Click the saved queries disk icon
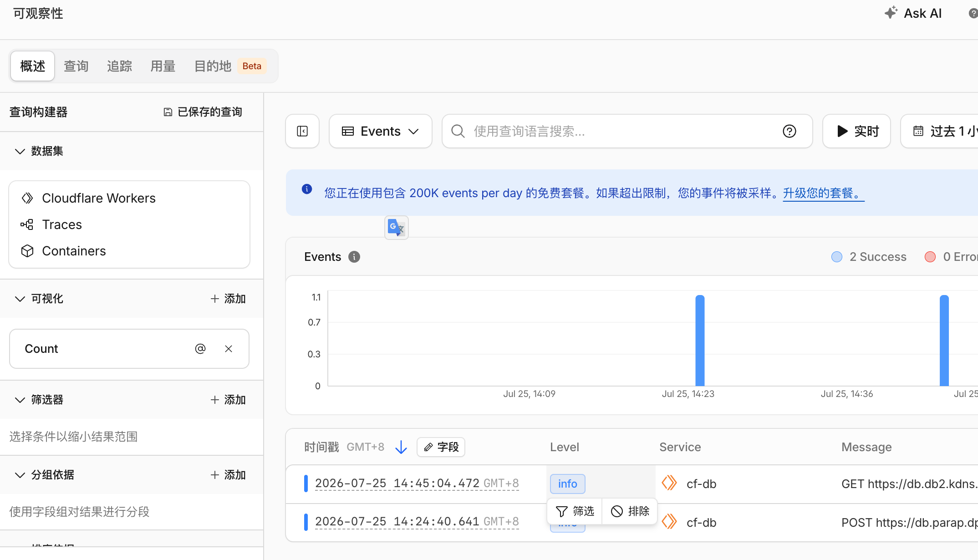 point(168,112)
